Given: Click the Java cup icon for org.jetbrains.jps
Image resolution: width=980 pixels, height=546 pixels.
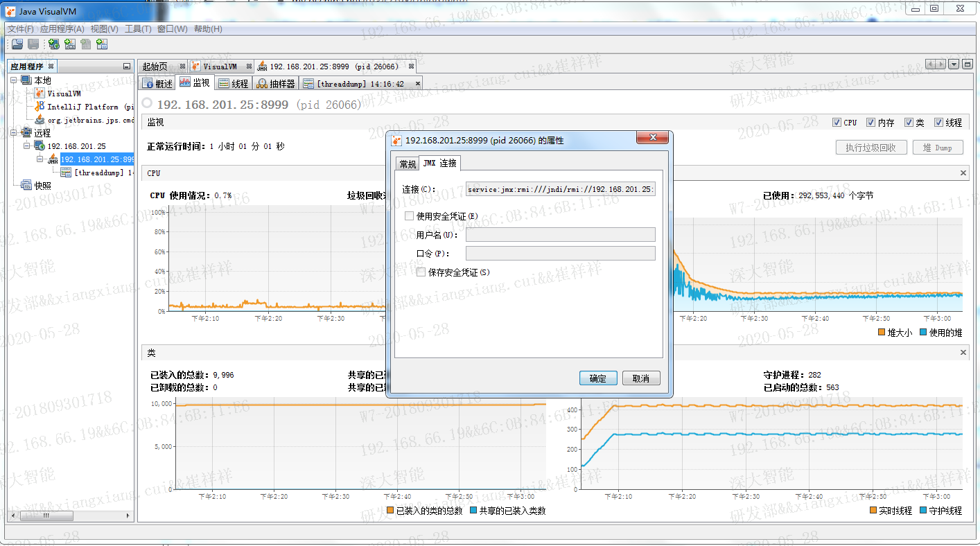Looking at the screenshot, I should pos(40,120).
